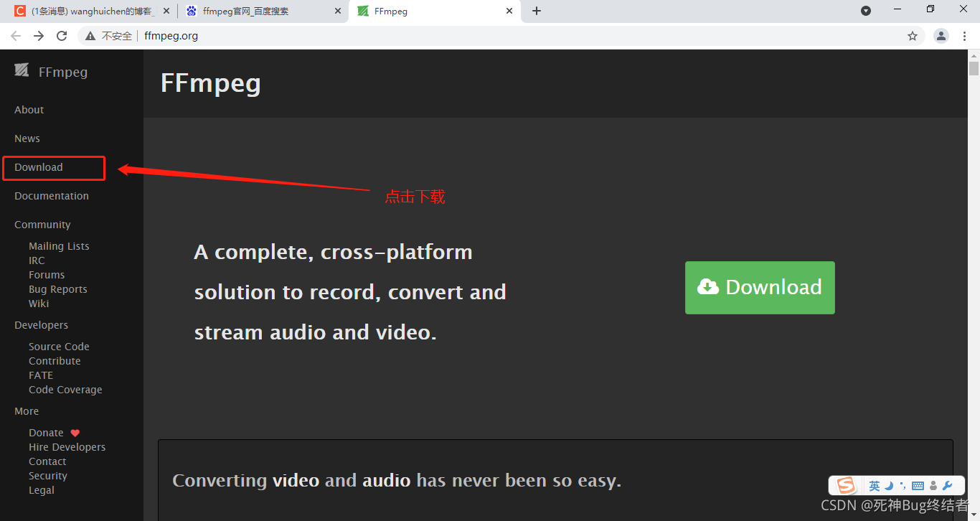The width and height of the screenshot is (980, 521).
Task: Click the Developers sidebar heading link
Action: pos(42,325)
